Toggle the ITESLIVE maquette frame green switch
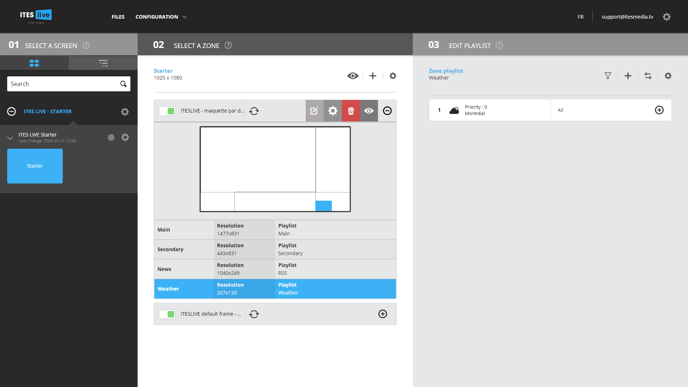The height and width of the screenshot is (387, 688). [x=167, y=111]
